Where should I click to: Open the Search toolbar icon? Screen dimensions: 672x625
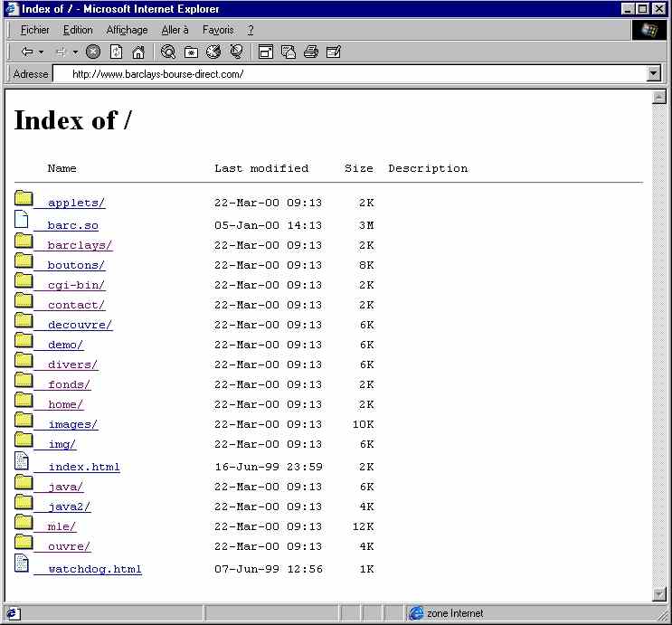pyautogui.click(x=168, y=52)
